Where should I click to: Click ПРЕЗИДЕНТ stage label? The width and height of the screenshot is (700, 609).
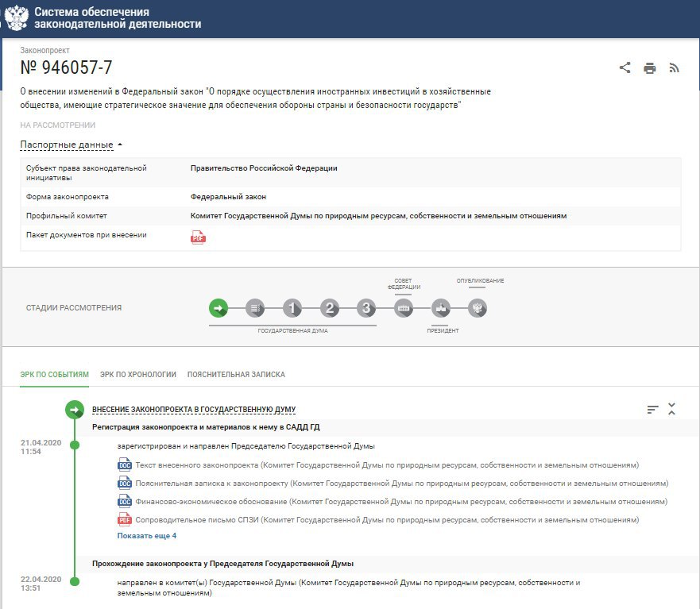(443, 330)
